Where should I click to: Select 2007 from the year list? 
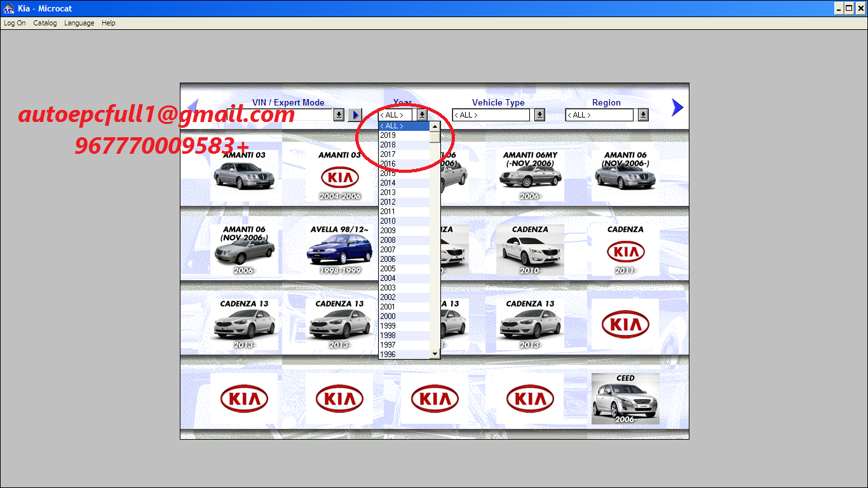(x=404, y=250)
